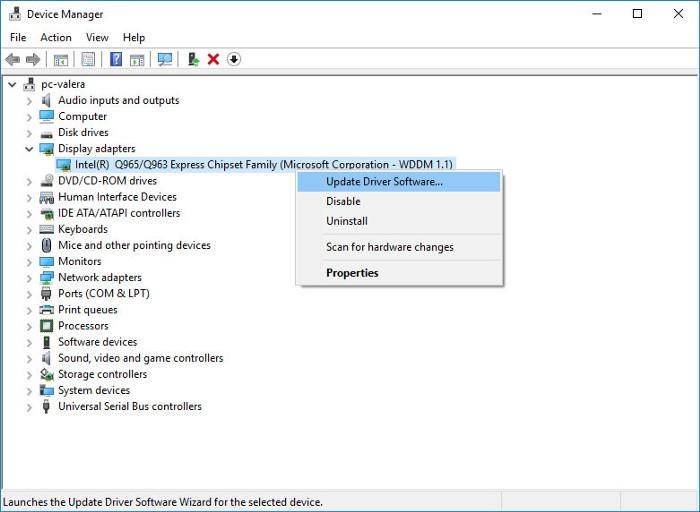Click the Audio inputs and outputs speaker icon
This screenshot has height=512, width=700.
click(x=46, y=100)
